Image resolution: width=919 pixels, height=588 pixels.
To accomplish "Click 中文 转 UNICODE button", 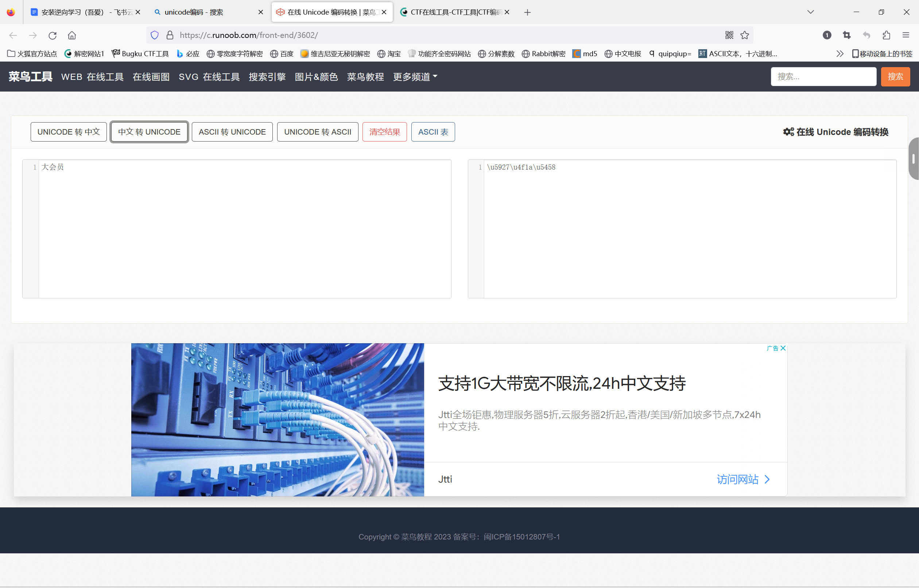I will click(149, 132).
